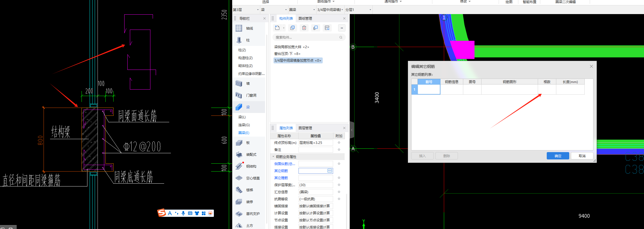
Task: Click the new component icon
Action: (x=277, y=28)
